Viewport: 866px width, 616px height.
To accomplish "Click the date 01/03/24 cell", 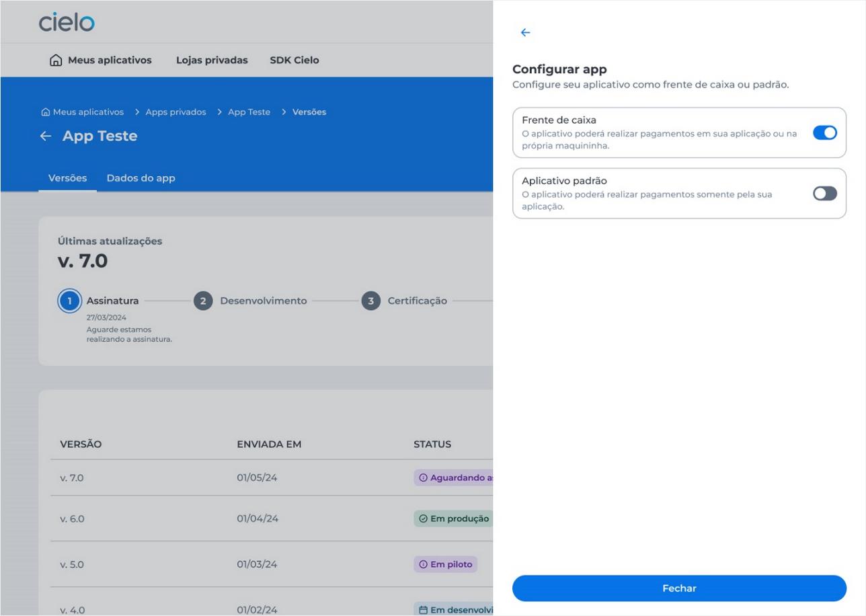I will (x=257, y=565).
